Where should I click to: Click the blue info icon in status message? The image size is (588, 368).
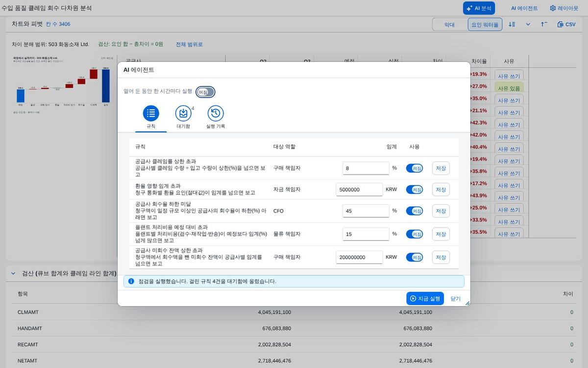[x=131, y=281]
